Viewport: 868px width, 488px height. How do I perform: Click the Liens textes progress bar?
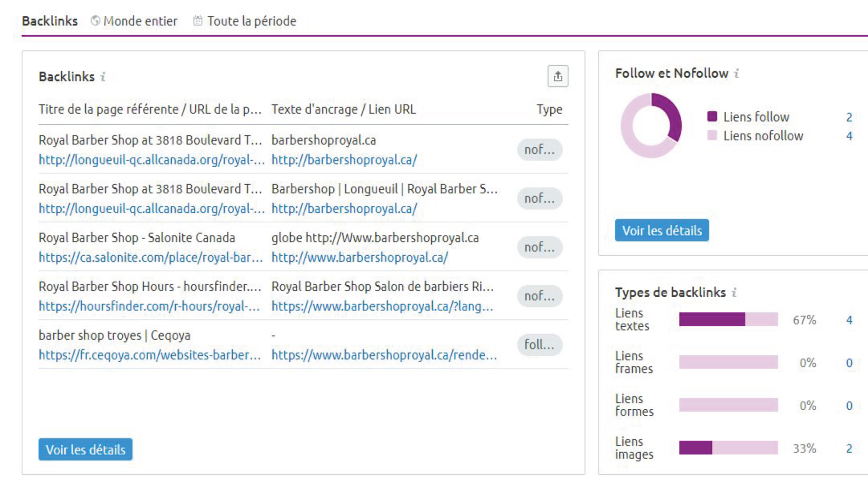point(728,319)
